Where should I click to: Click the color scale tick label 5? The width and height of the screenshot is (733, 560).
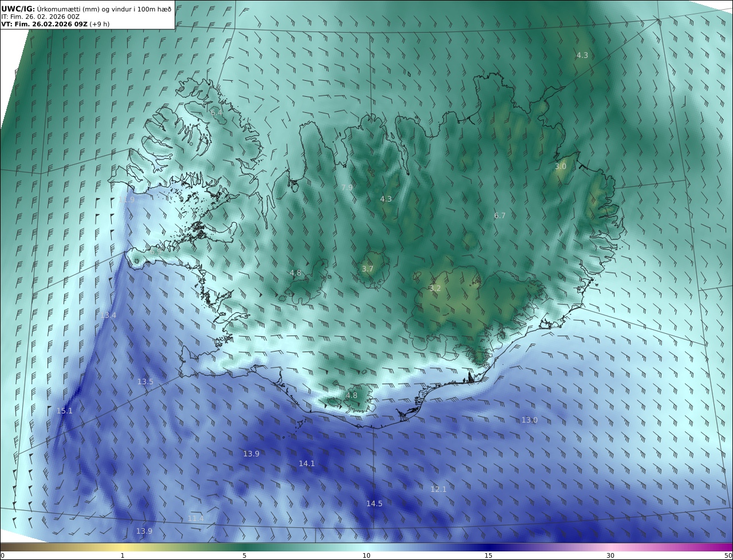pos(245,555)
